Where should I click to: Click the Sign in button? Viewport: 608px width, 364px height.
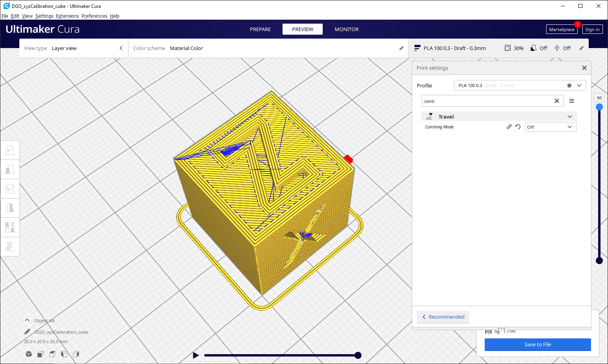tap(592, 30)
